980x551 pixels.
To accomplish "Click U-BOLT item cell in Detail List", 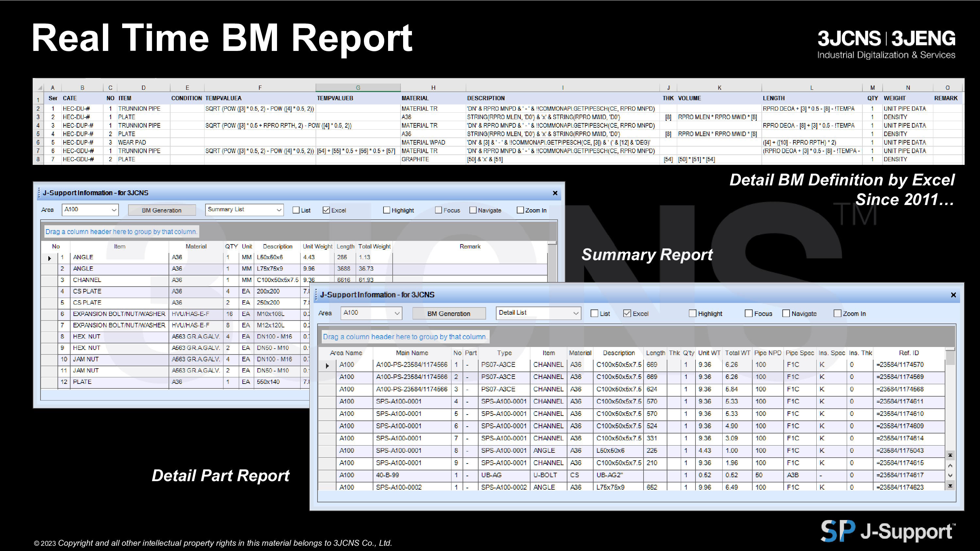I will pyautogui.click(x=548, y=475).
